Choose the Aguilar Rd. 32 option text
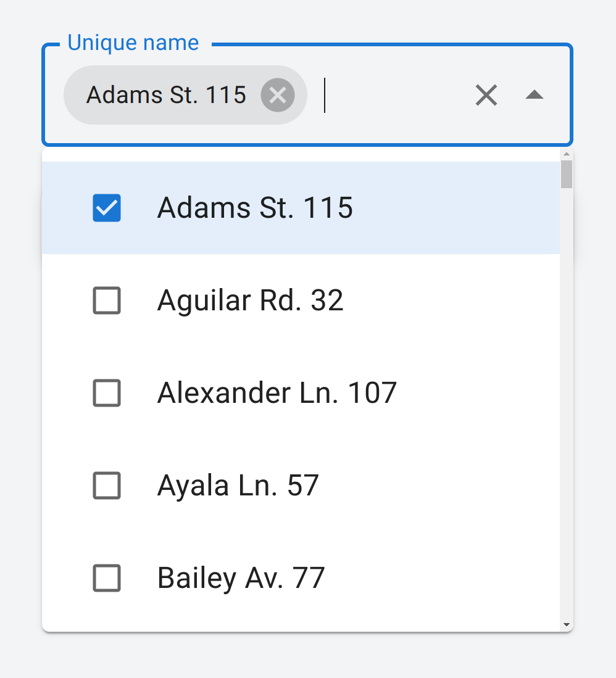This screenshot has height=678, width=616. coord(250,301)
